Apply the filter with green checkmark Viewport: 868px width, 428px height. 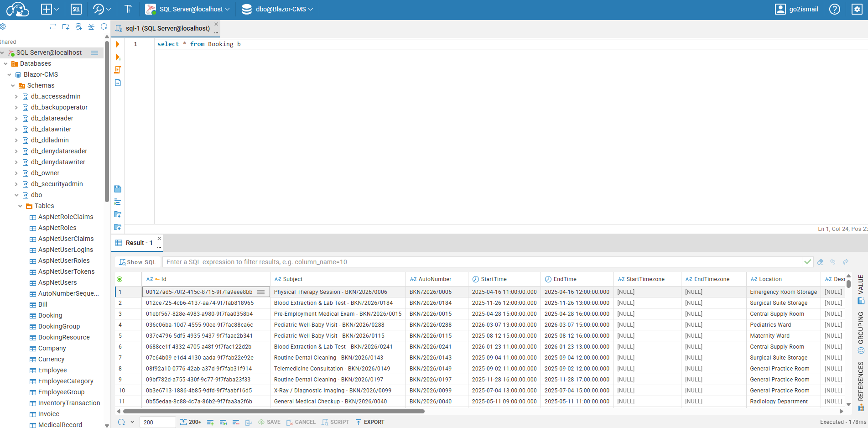pos(808,262)
